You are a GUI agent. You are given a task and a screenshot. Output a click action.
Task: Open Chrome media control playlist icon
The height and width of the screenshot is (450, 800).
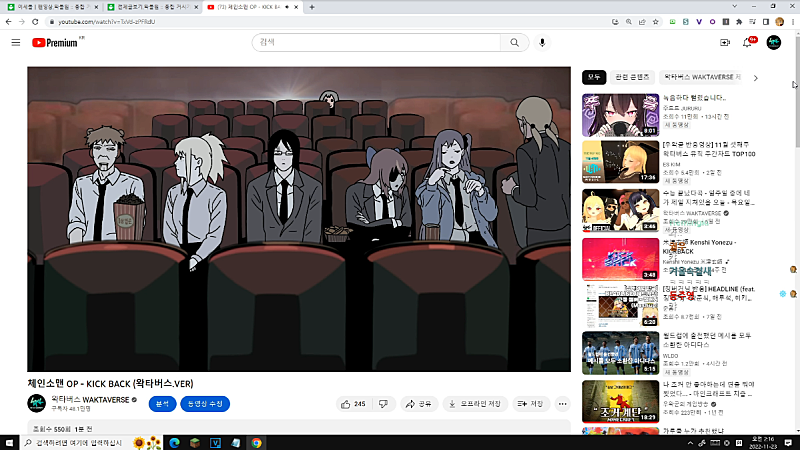(753, 22)
